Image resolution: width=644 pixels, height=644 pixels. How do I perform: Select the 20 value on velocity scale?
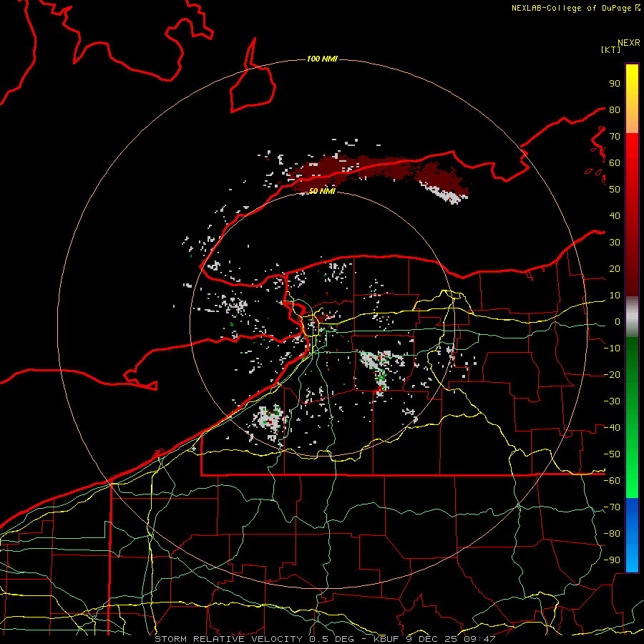tap(615, 269)
